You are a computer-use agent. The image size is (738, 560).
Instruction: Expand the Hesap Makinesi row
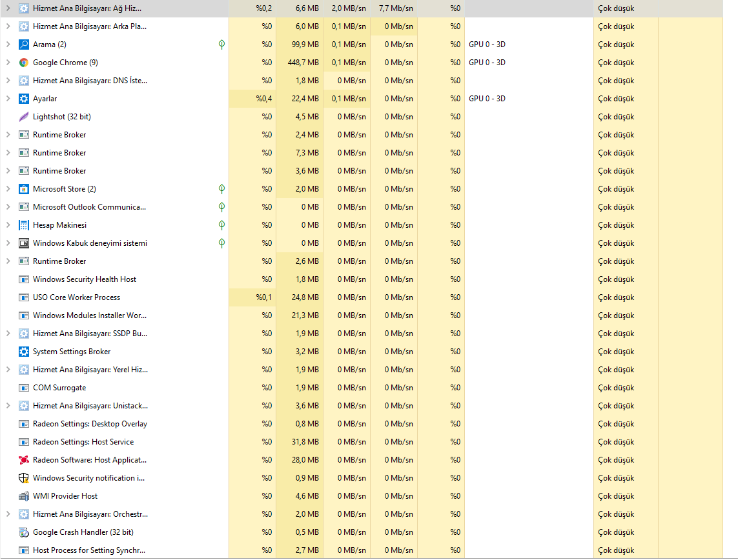(8, 225)
